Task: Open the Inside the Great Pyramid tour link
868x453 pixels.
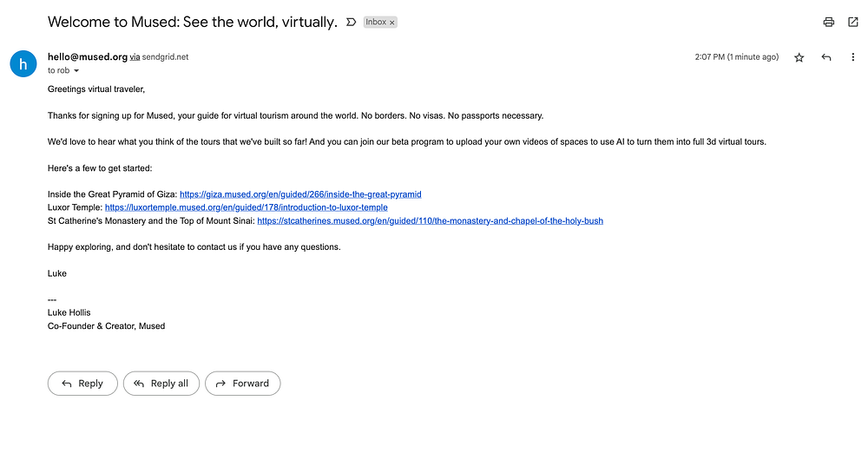Action: click(x=300, y=194)
